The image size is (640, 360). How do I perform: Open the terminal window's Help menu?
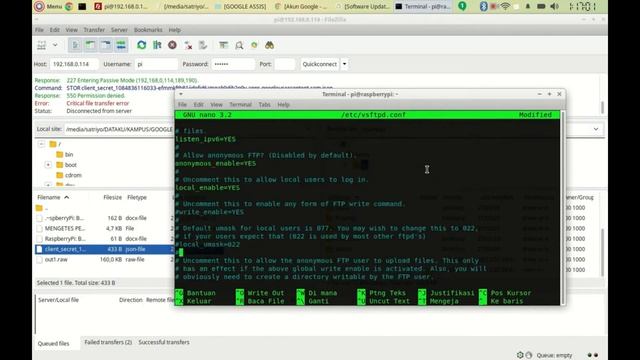tap(283, 104)
